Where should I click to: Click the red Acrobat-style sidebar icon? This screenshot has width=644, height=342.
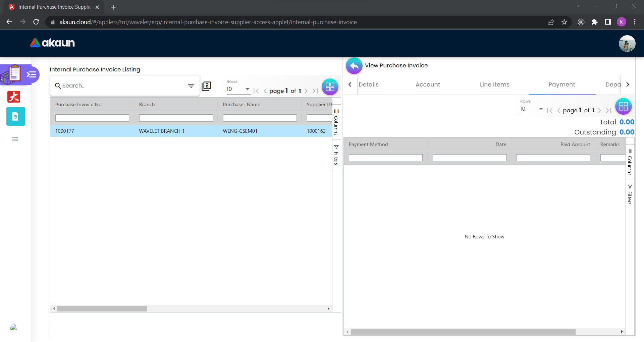point(14,97)
